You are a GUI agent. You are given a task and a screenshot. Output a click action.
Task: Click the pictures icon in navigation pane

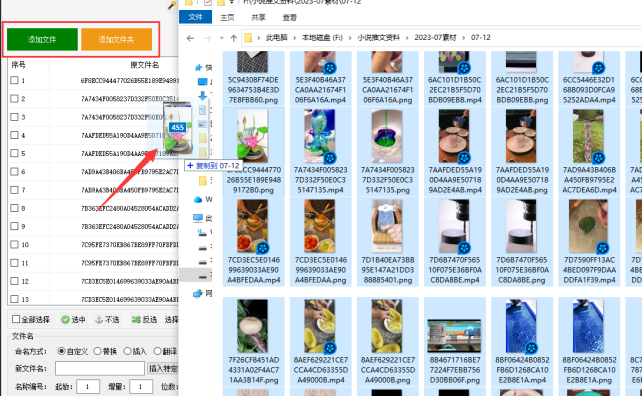tap(202, 124)
